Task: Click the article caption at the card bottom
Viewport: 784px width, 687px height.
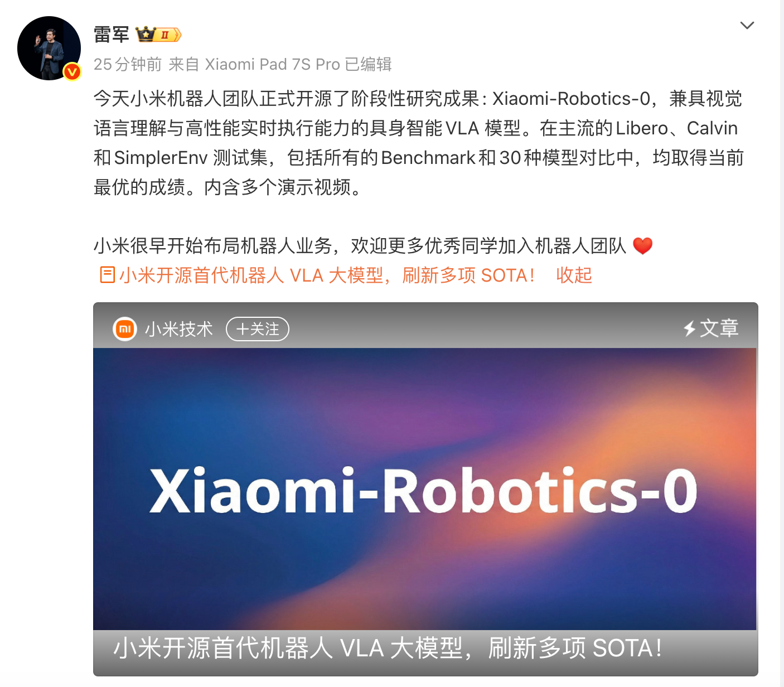Action: [x=388, y=648]
